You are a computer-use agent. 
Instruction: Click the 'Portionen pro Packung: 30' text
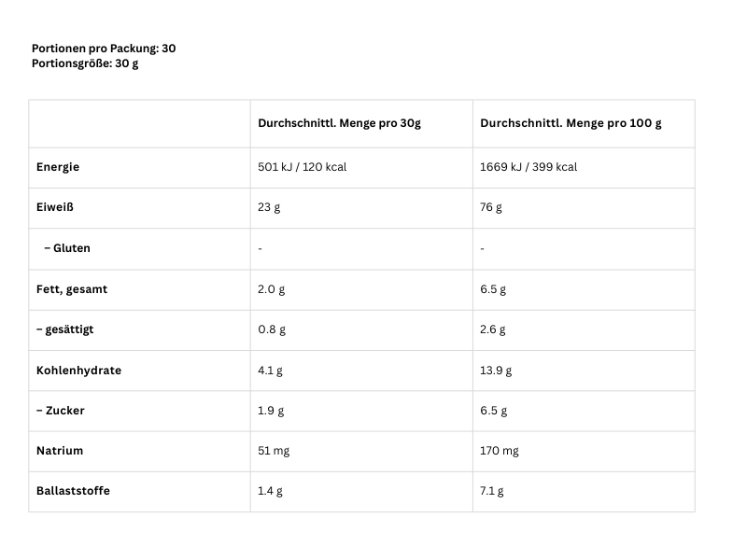point(104,48)
